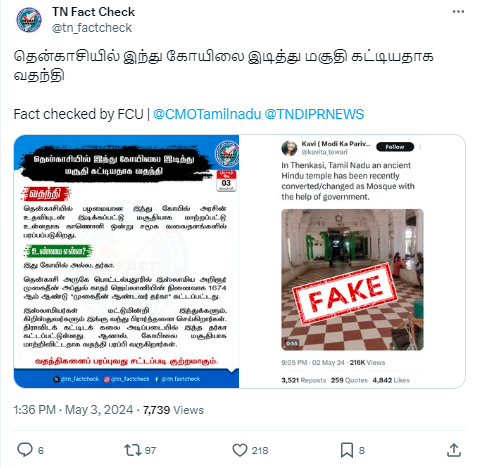Image resolution: width=477 pixels, height=468 pixels.
Task: Open the share upload icon
Action: 454,450
